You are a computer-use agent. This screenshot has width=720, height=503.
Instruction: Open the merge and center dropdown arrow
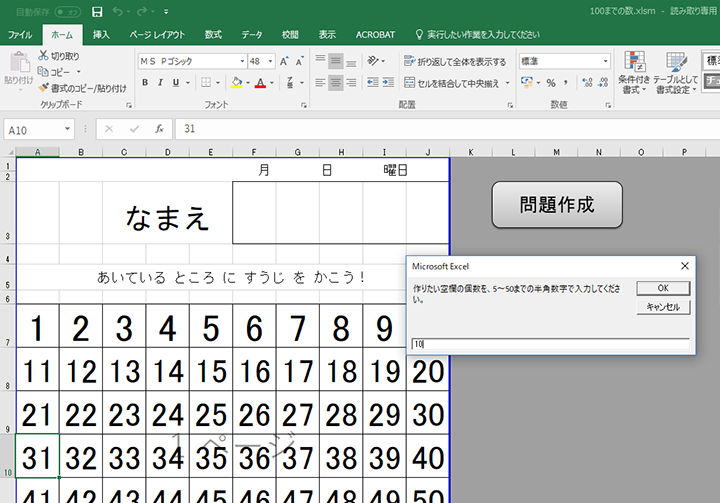pyautogui.click(x=507, y=83)
